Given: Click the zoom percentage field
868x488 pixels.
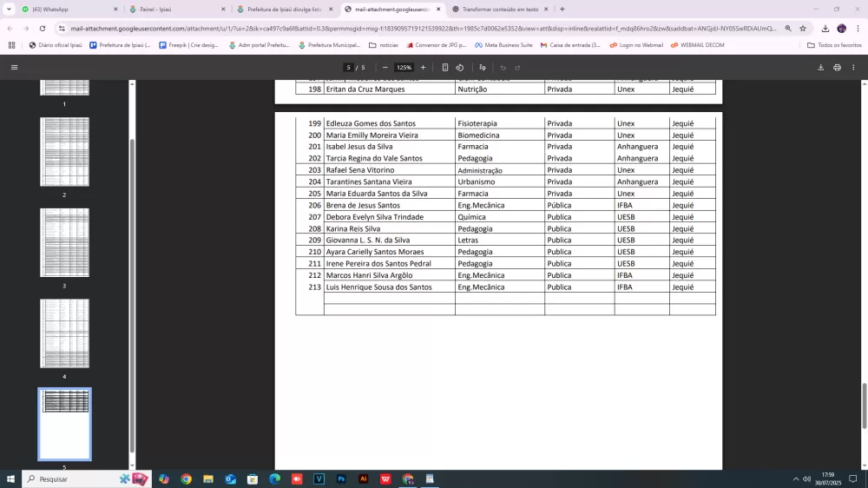Looking at the screenshot, I should tap(404, 67).
